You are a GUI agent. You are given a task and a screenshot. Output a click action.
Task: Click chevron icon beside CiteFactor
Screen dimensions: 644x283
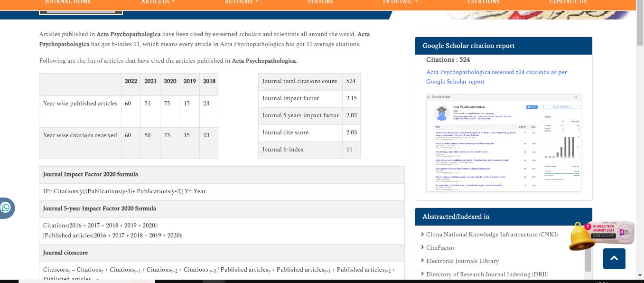[x=422, y=247]
